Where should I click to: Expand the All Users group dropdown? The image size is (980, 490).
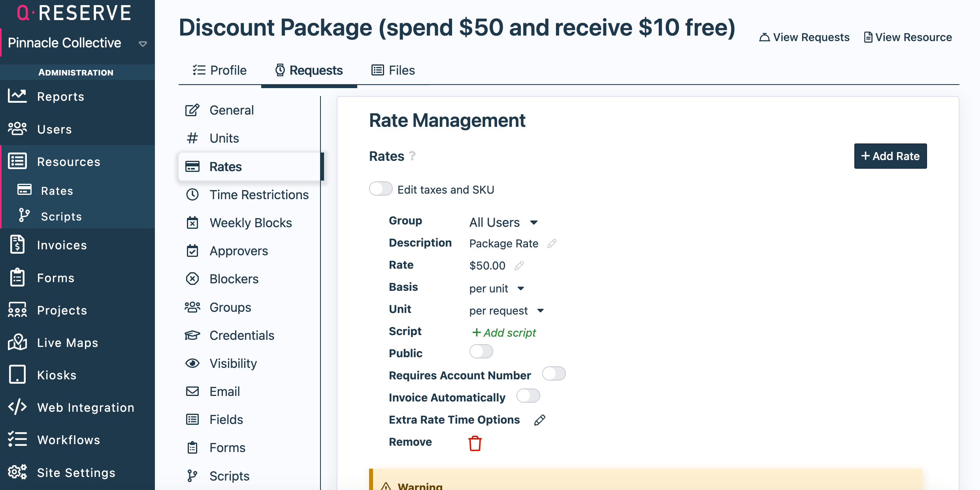[x=503, y=222]
